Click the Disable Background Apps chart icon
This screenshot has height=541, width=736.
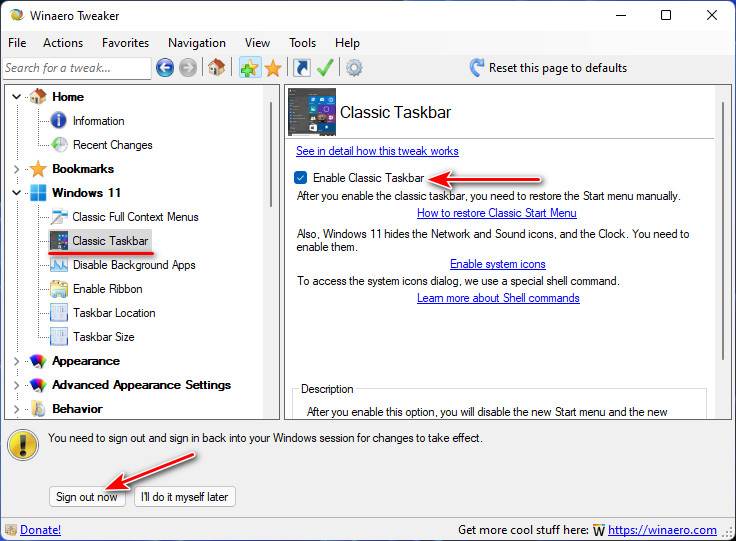59,265
